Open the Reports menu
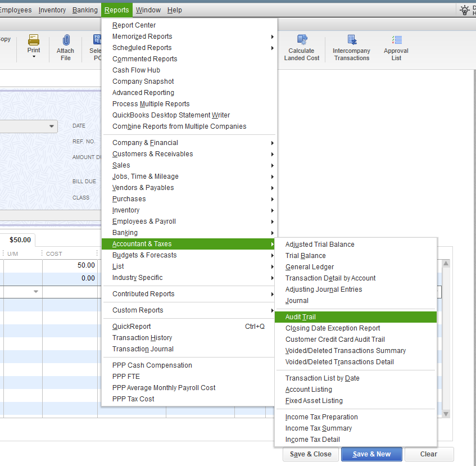The width and height of the screenshot is (476, 466). click(116, 10)
